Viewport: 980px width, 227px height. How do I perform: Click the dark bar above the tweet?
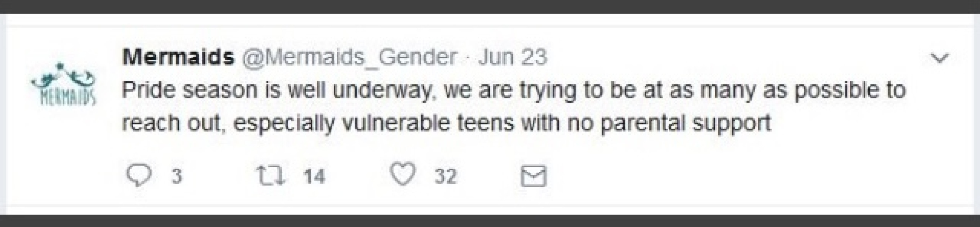coord(490,6)
